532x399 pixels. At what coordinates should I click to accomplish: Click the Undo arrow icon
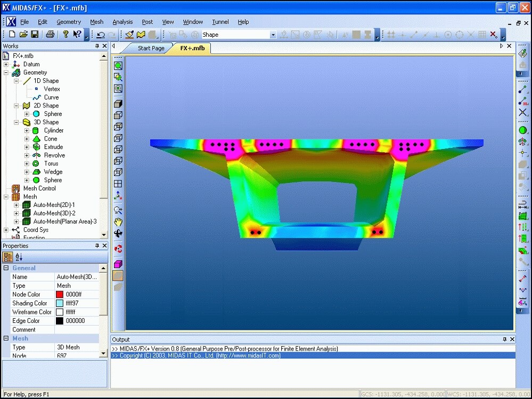(x=100, y=35)
